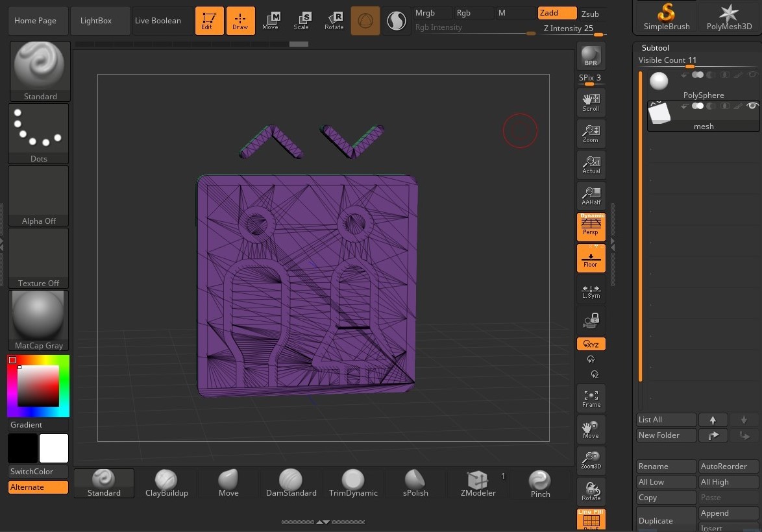762x532 pixels.
Task: Pick the ClayBuildup brush
Action: click(x=167, y=483)
